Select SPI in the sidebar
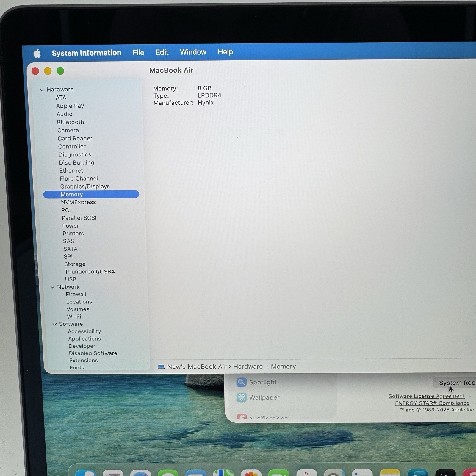The image size is (476, 476). [x=68, y=256]
